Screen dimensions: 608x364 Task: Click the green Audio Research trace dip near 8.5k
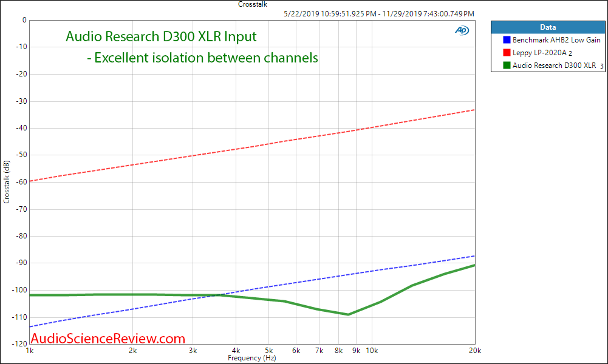click(x=348, y=314)
